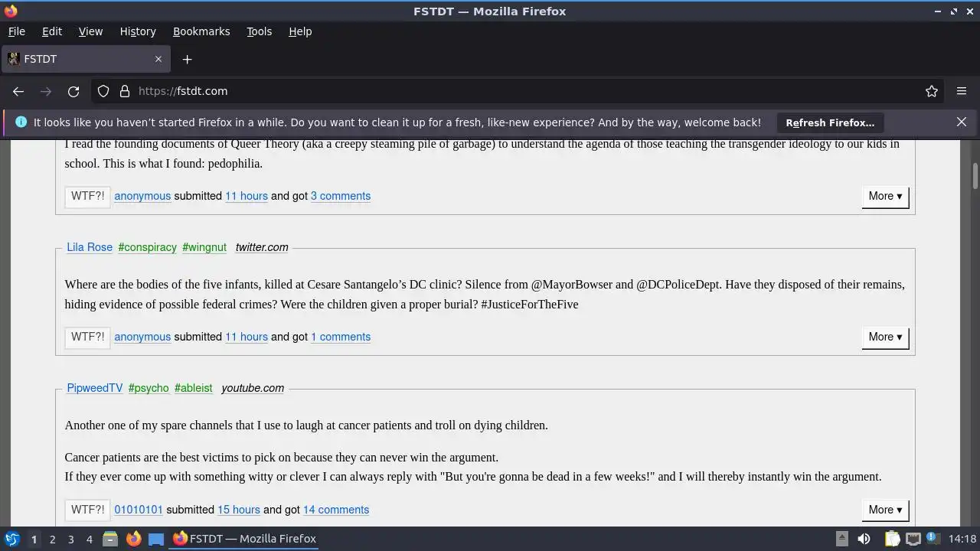Dismiss the Firefox refresh notification bar
The width and height of the screenshot is (980, 551).
(962, 122)
